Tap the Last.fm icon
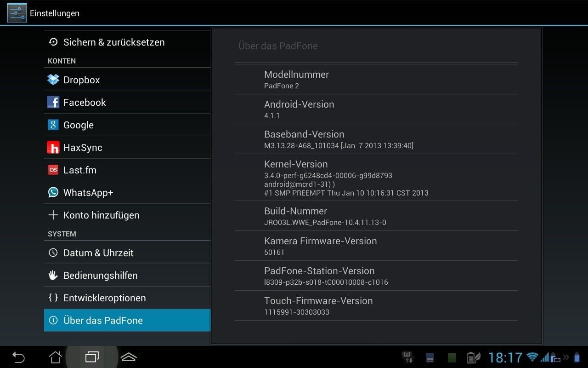This screenshot has width=588, height=368. coord(53,170)
